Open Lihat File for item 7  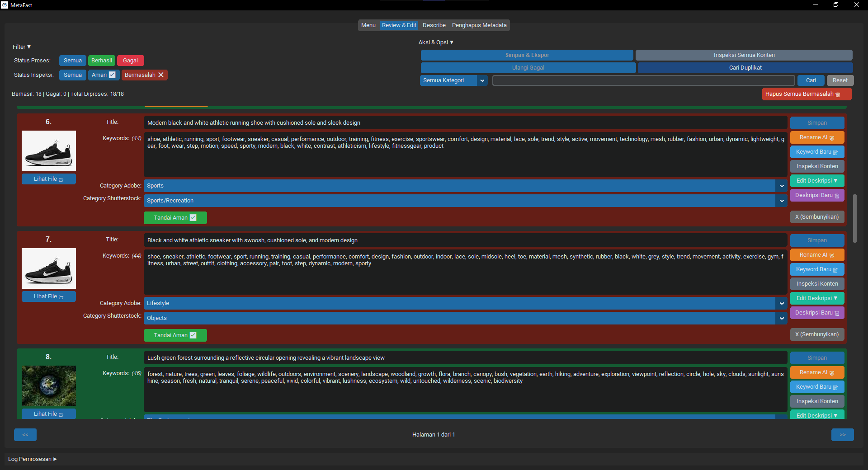click(48, 296)
